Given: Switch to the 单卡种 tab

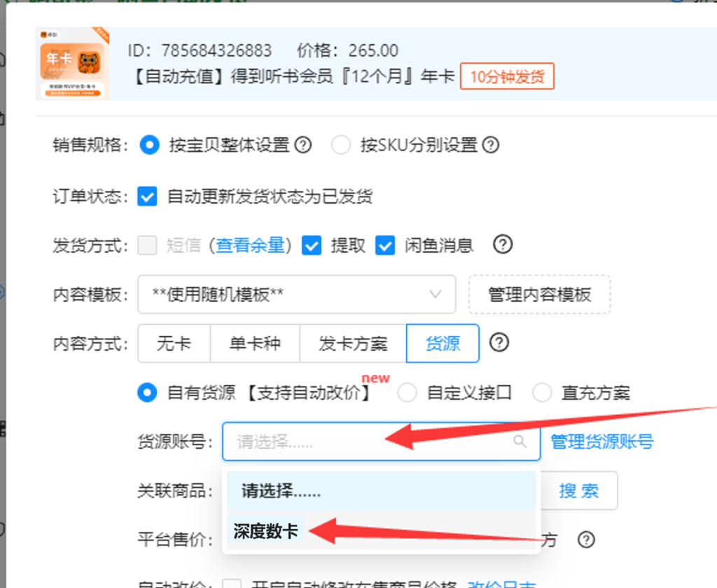Looking at the screenshot, I should point(255,344).
